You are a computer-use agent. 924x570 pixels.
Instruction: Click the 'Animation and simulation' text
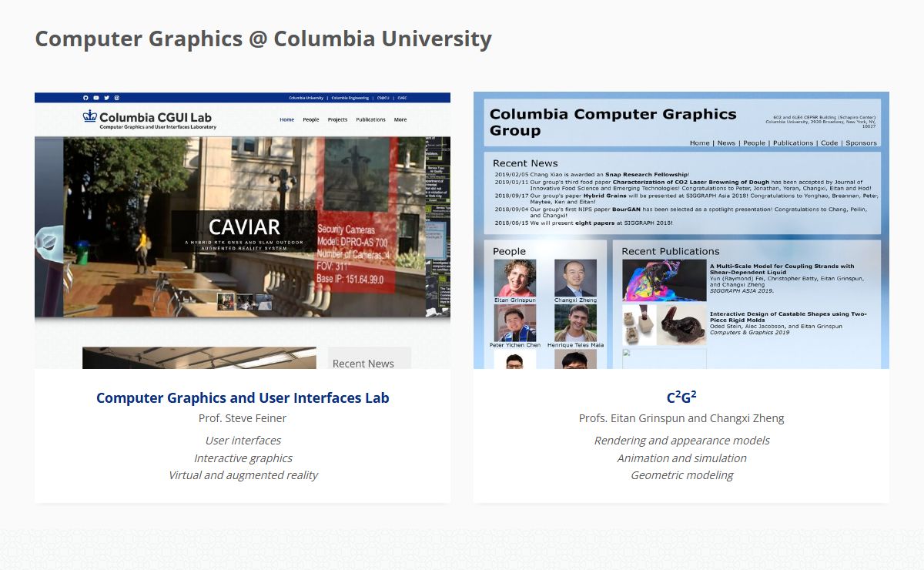pos(682,458)
